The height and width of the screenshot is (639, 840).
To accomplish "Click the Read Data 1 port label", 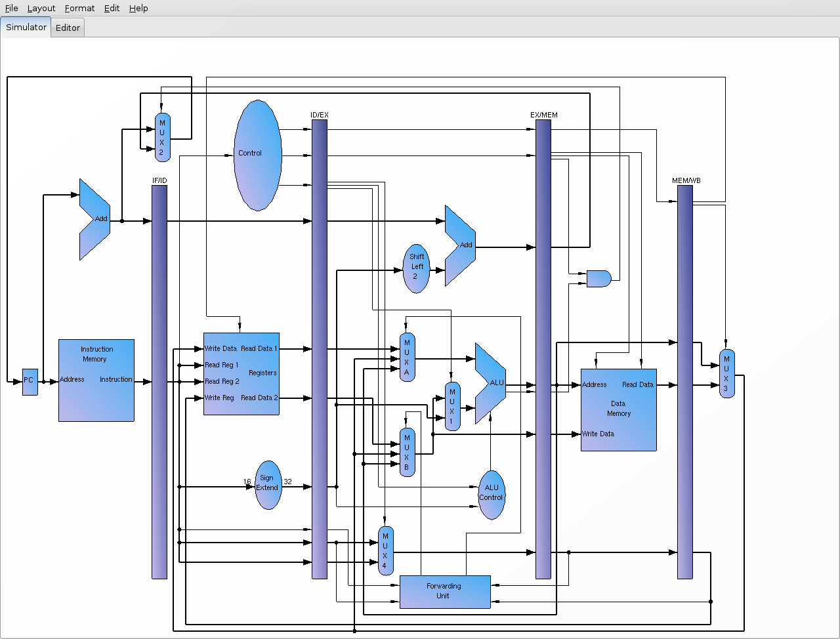I will point(259,348).
